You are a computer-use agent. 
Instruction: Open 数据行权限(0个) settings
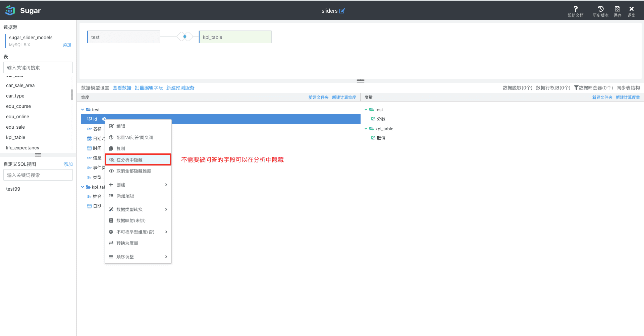tap(553, 88)
